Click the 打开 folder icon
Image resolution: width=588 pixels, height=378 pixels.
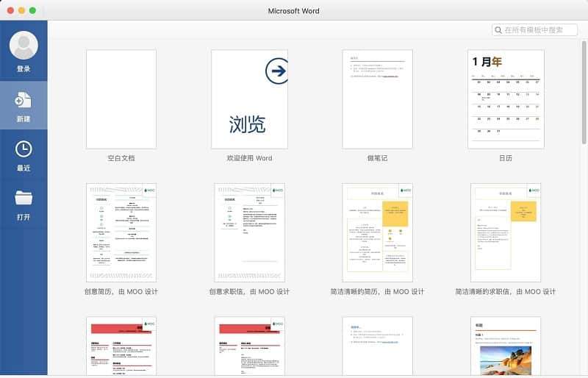pos(24,199)
